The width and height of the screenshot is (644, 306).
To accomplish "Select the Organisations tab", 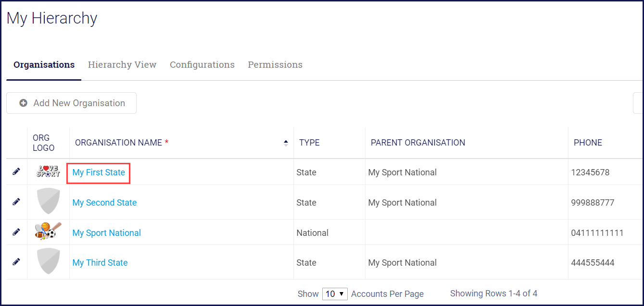I will click(44, 65).
